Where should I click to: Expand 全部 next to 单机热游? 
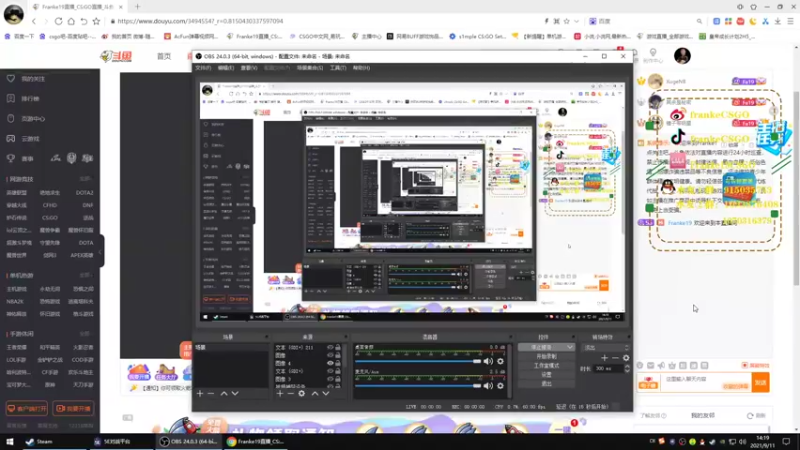[x=85, y=276]
